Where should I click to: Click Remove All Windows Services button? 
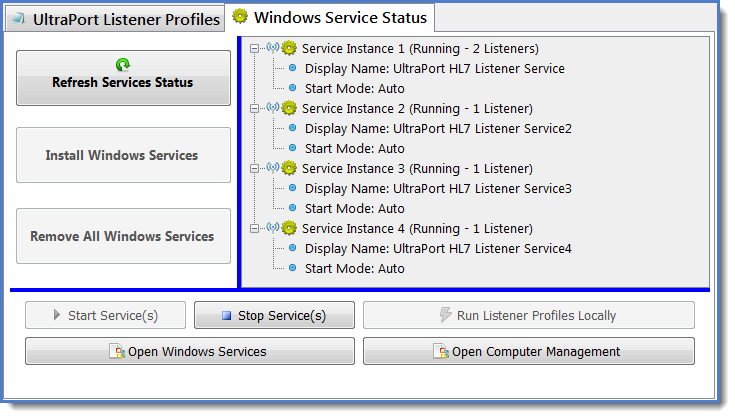(x=123, y=236)
